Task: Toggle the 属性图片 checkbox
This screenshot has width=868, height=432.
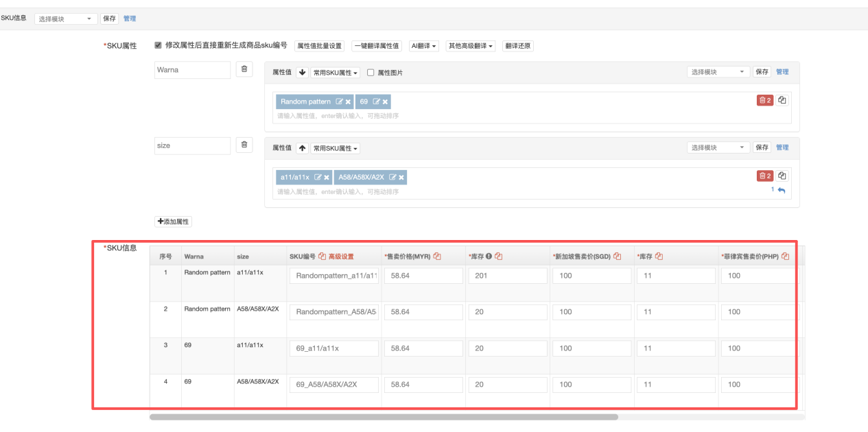Action: pos(371,72)
